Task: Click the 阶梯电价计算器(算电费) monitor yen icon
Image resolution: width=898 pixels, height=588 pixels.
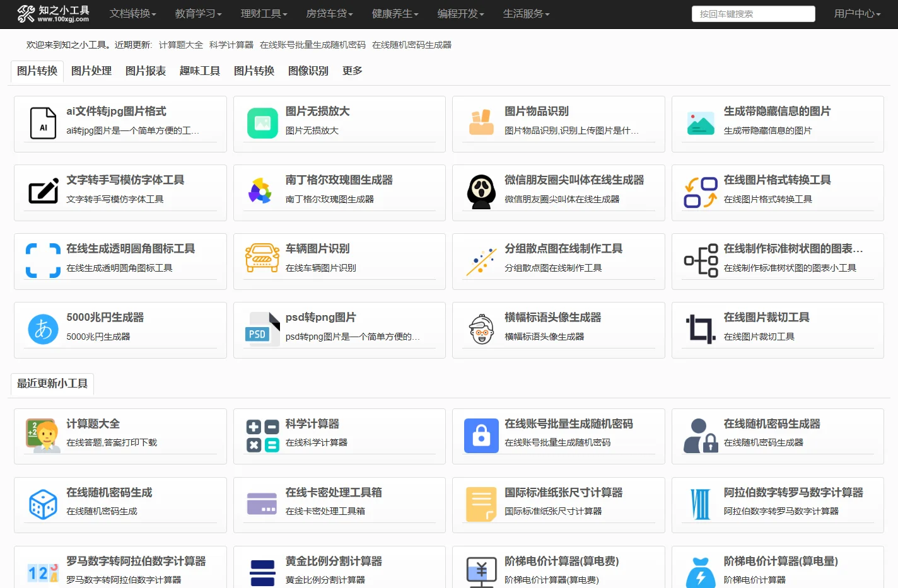Action: (x=481, y=572)
